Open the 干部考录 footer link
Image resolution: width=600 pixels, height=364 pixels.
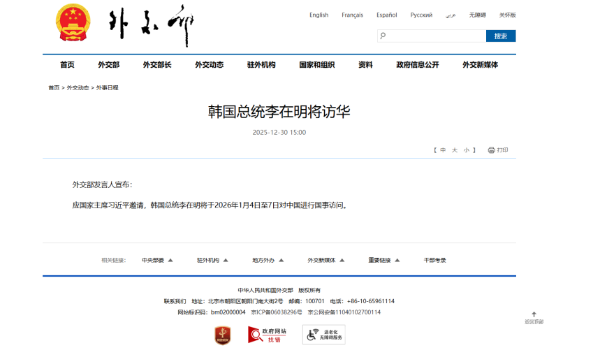coord(434,261)
